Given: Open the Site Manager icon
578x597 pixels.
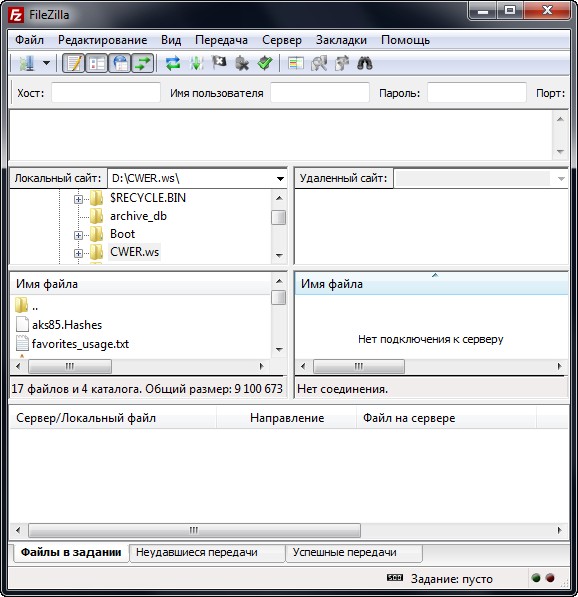Looking at the screenshot, I should click(27, 63).
